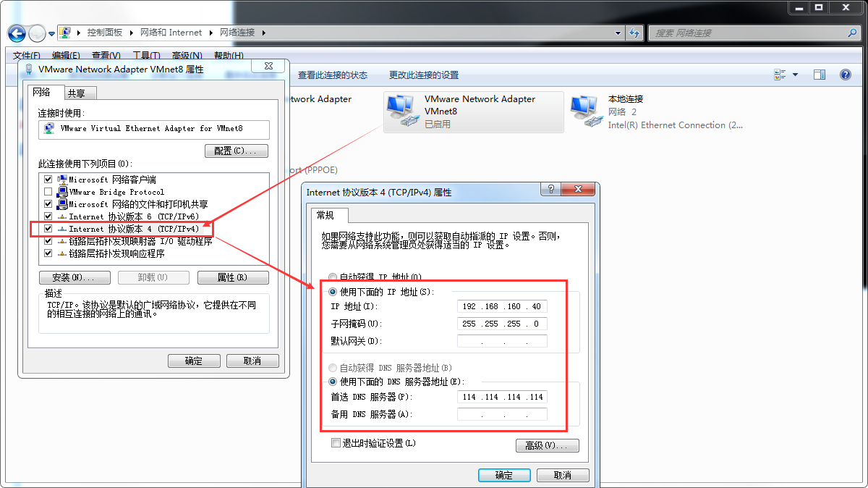Open advanced TCP/IPv4 settings via 高级 button
Viewport: 868px width, 488px height.
coord(548,445)
